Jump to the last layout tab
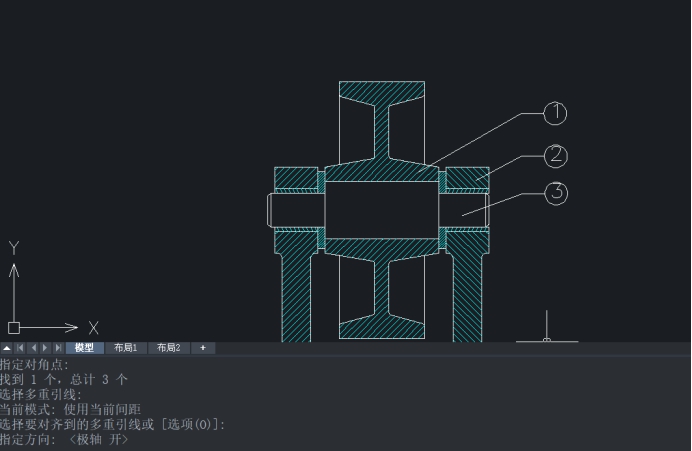The width and height of the screenshot is (692, 451). pos(58,348)
